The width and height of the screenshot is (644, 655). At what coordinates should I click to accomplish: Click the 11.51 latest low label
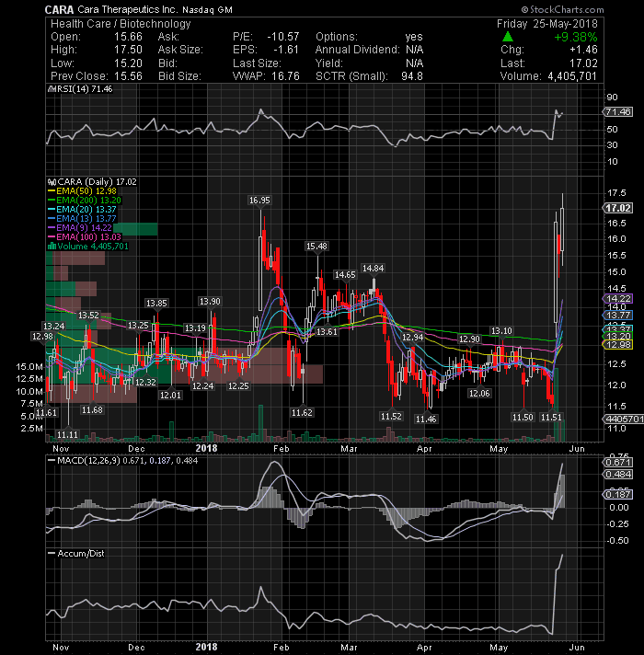[x=551, y=418]
